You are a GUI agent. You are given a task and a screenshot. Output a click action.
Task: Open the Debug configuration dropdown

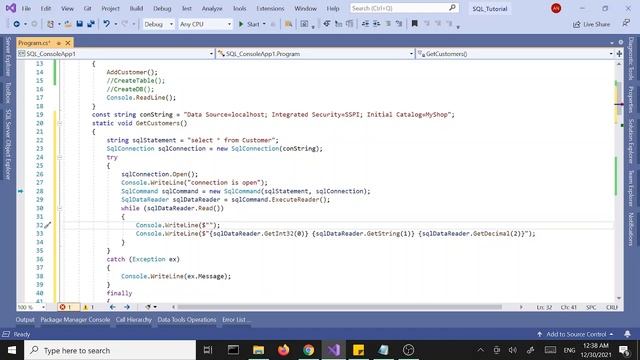point(158,24)
